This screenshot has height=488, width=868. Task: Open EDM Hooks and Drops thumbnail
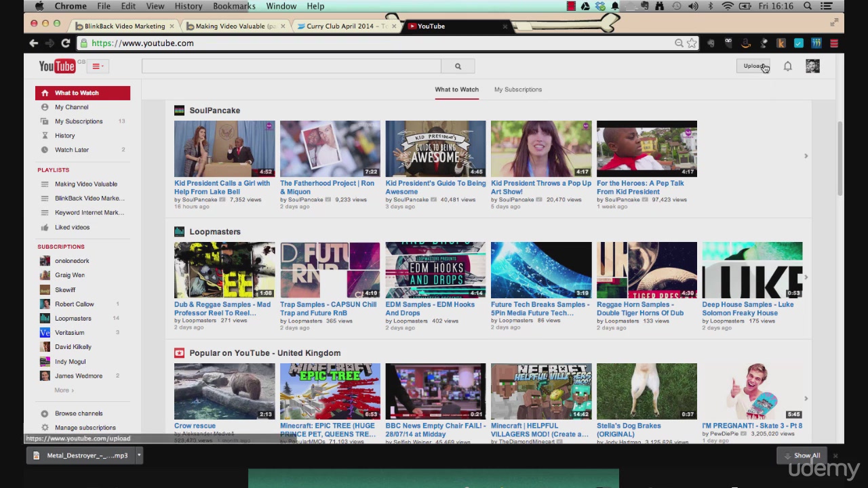tap(435, 270)
